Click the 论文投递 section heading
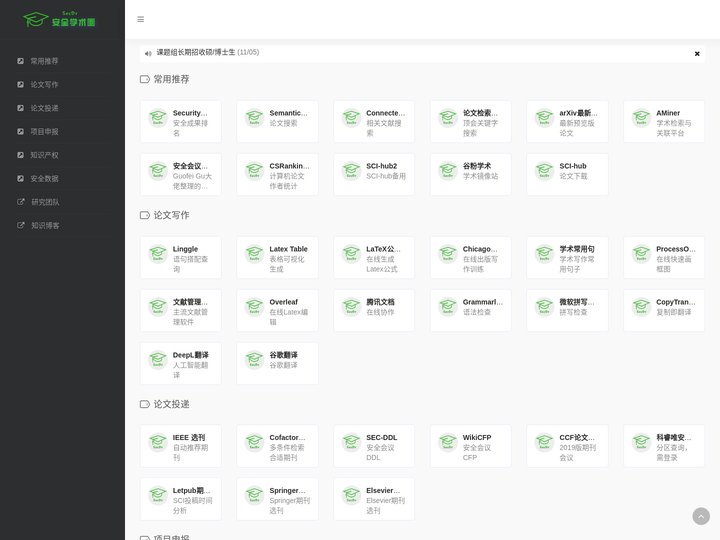Viewport: 720px width, 540px height. [x=171, y=404]
